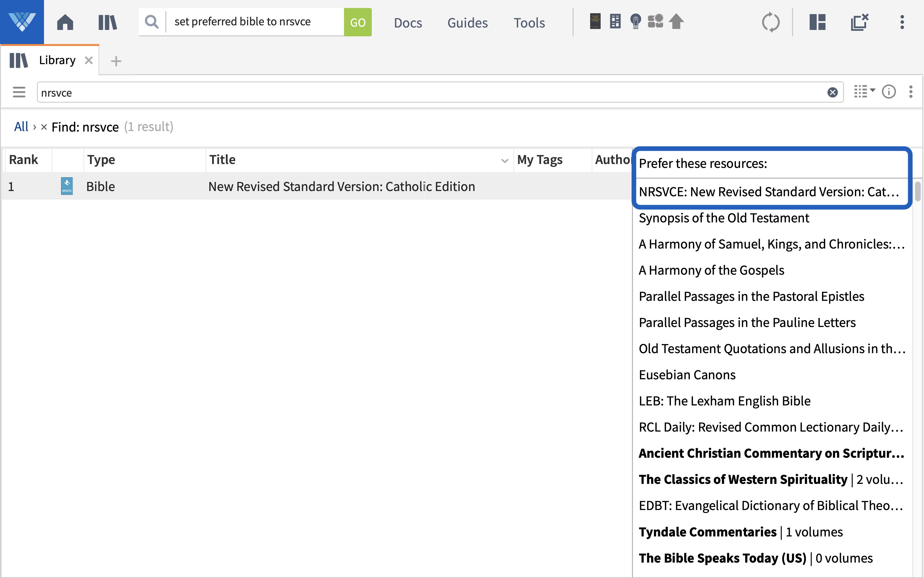Select Ancient Christian Commentary on Scripture series

coord(772,453)
